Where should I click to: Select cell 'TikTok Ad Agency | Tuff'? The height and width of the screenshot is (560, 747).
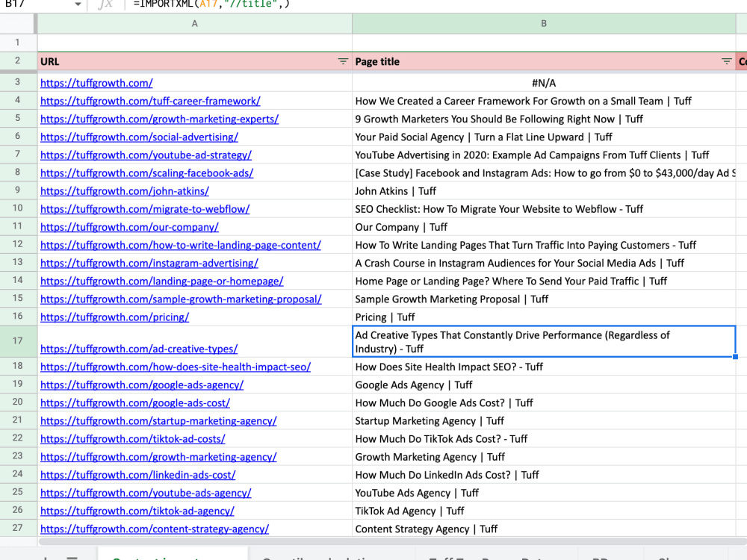(544, 511)
